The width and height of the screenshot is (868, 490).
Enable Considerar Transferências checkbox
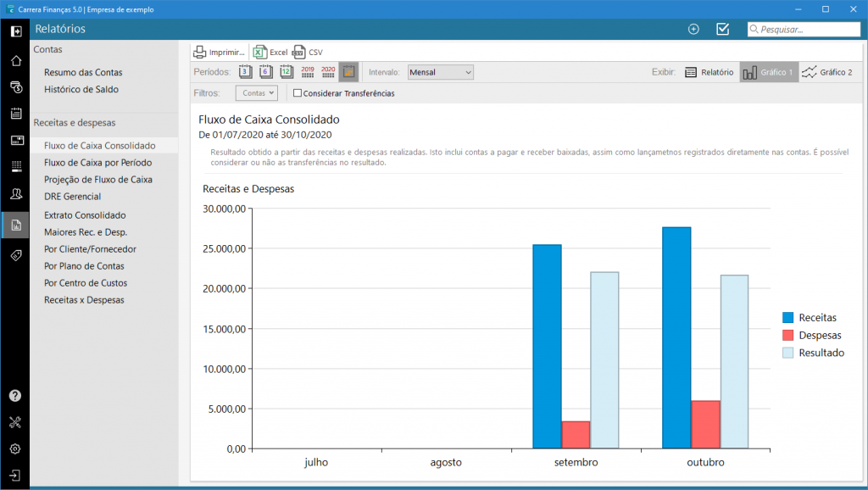(x=298, y=93)
